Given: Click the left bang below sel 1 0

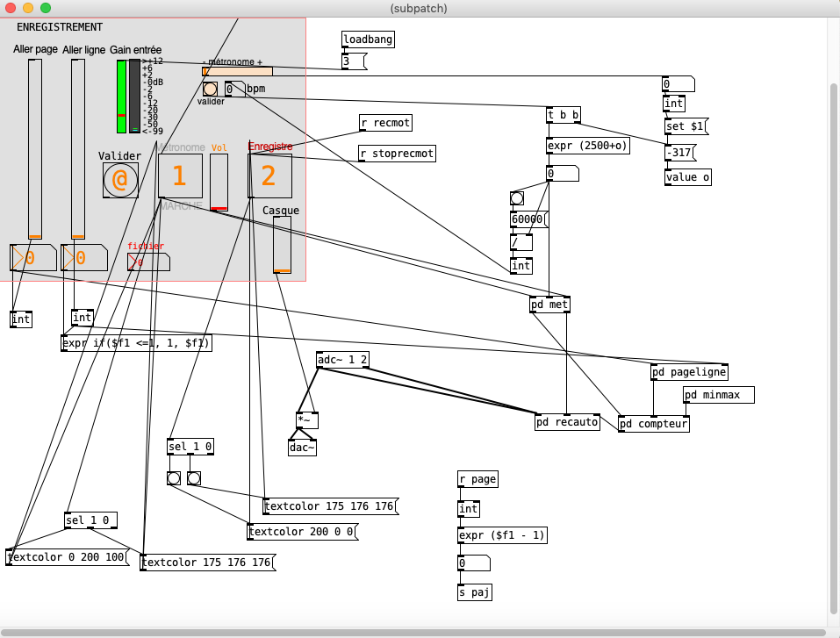Looking at the screenshot, I should click(x=174, y=478).
